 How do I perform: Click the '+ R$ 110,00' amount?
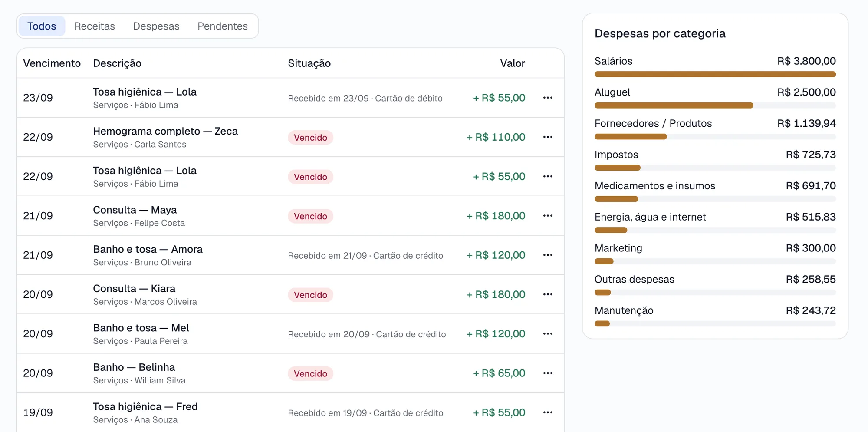(x=496, y=137)
